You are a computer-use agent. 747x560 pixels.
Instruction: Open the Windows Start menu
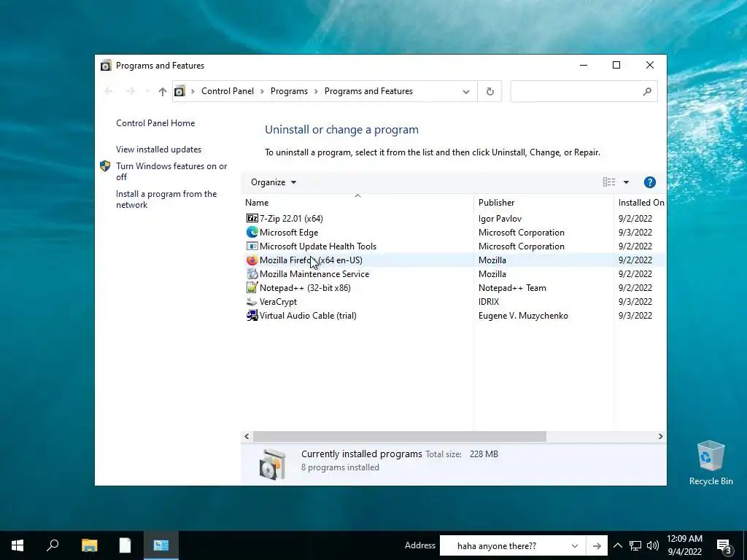18,545
